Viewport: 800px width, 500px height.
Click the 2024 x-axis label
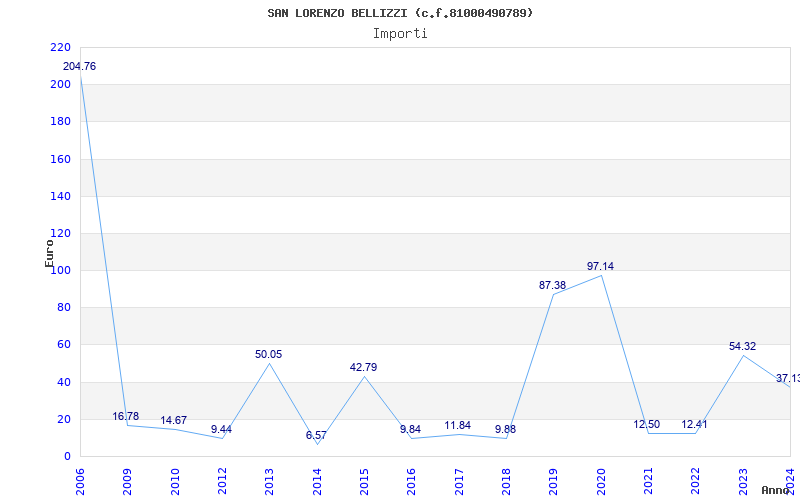click(790, 482)
